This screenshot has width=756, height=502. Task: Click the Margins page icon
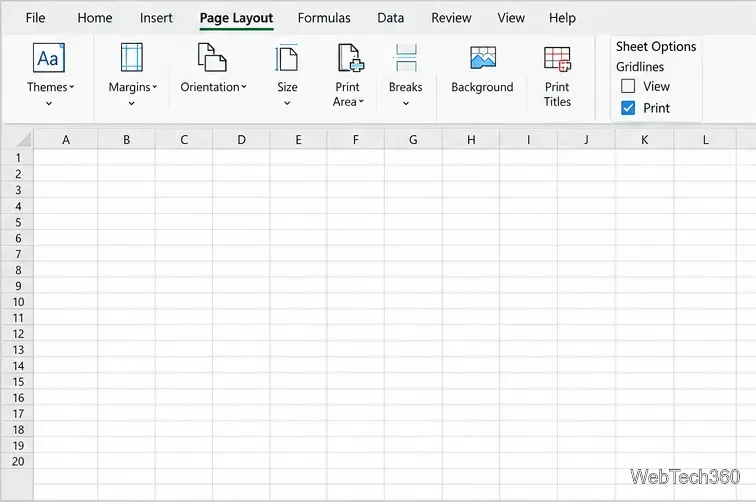click(132, 57)
